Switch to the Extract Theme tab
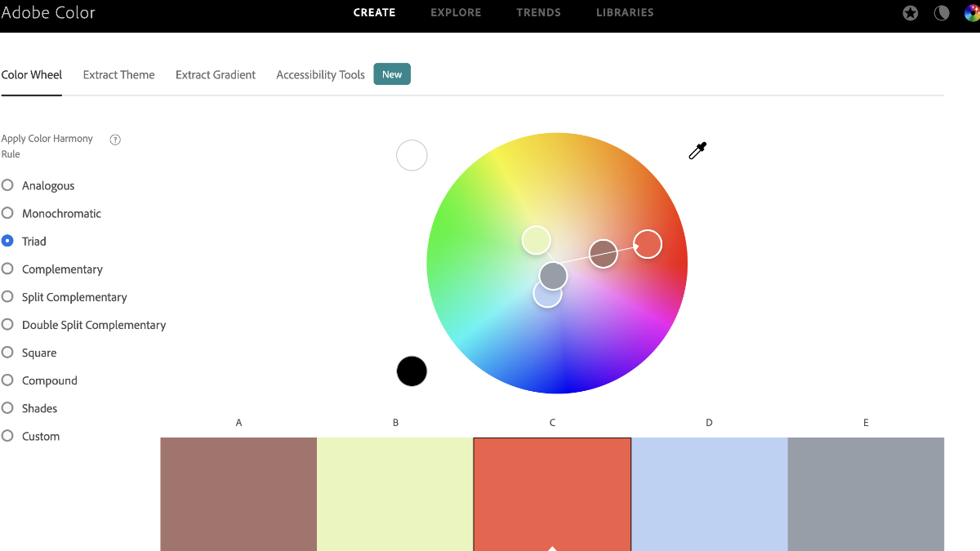 118,74
